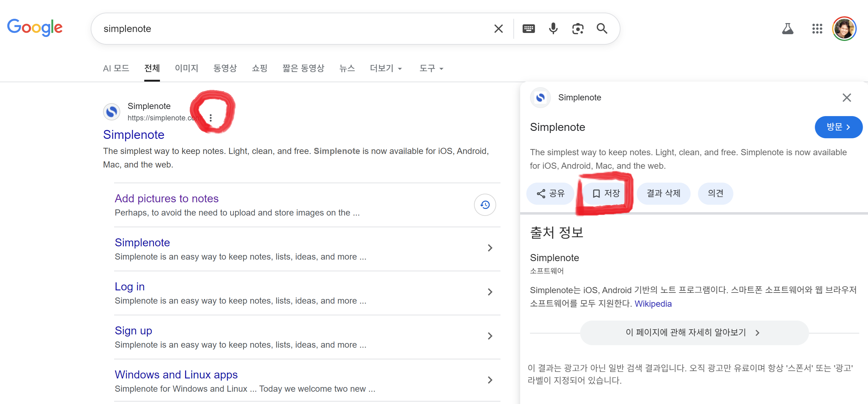The height and width of the screenshot is (404, 868).
Task: Expand the Sign up sitelink chevron
Action: pos(490,336)
